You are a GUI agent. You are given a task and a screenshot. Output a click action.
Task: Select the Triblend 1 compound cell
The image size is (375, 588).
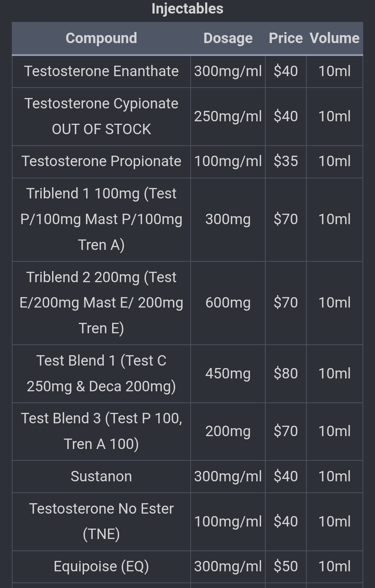click(x=101, y=219)
